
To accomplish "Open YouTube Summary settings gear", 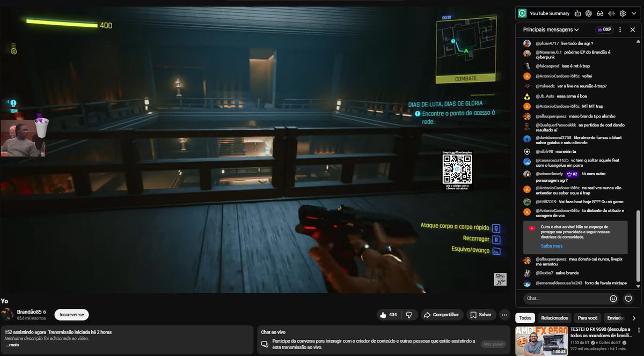I will pos(623,13).
